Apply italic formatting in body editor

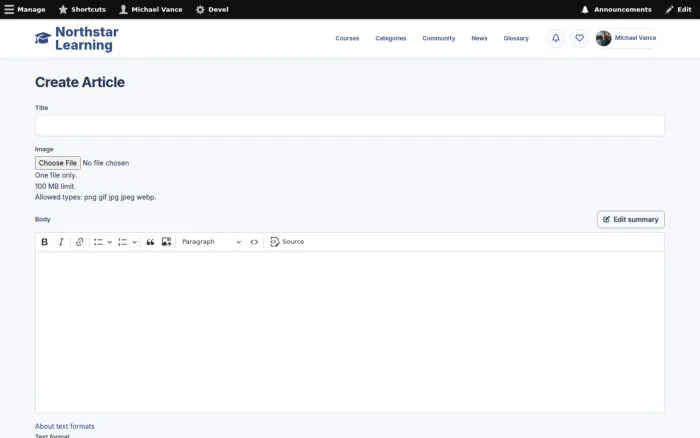click(x=61, y=242)
